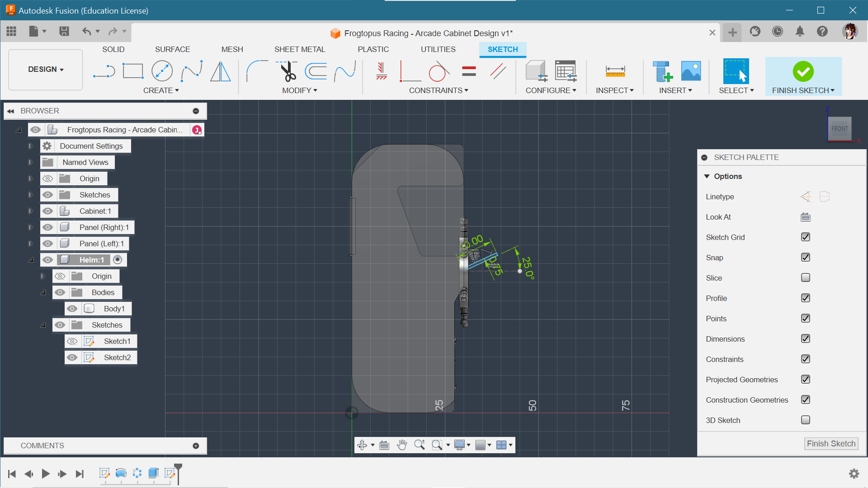Switch to the SOLID tab
Viewport: 868px width, 488px height.
(x=113, y=49)
